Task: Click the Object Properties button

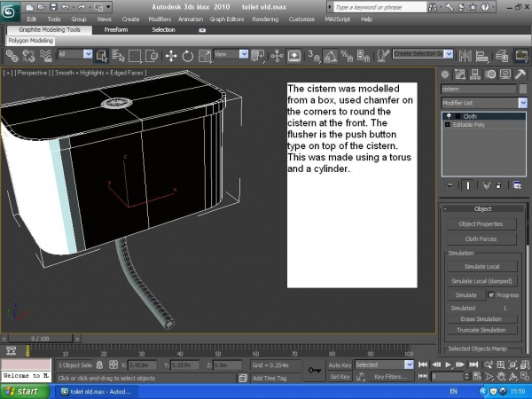Action: [x=481, y=224]
